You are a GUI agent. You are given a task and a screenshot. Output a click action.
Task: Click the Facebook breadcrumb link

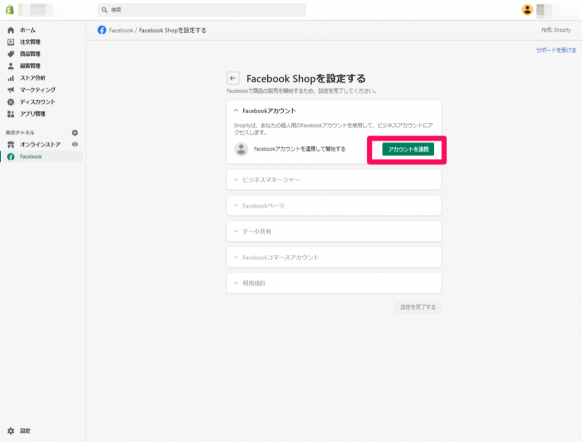121,30
